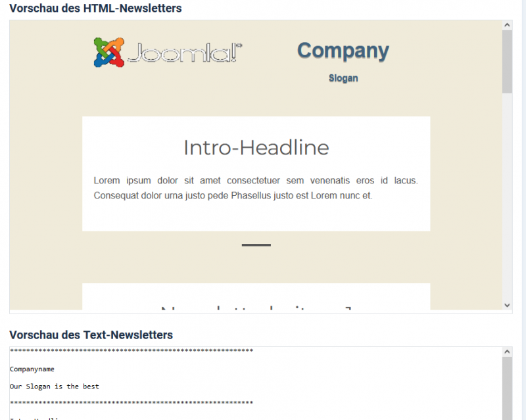
Task: Click the 'Our Slogan is the best' line
Action: (x=54, y=386)
